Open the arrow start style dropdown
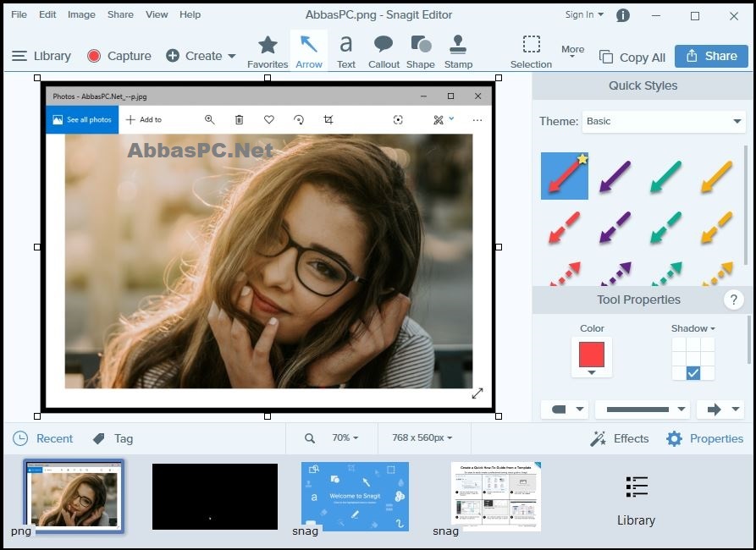This screenshot has width=756, height=550. [564, 410]
